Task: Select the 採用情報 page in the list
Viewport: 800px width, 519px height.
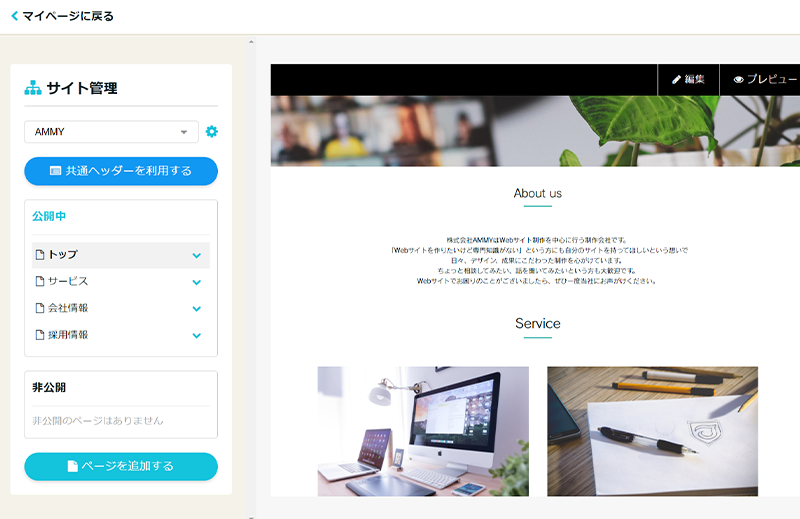Action: (68, 336)
